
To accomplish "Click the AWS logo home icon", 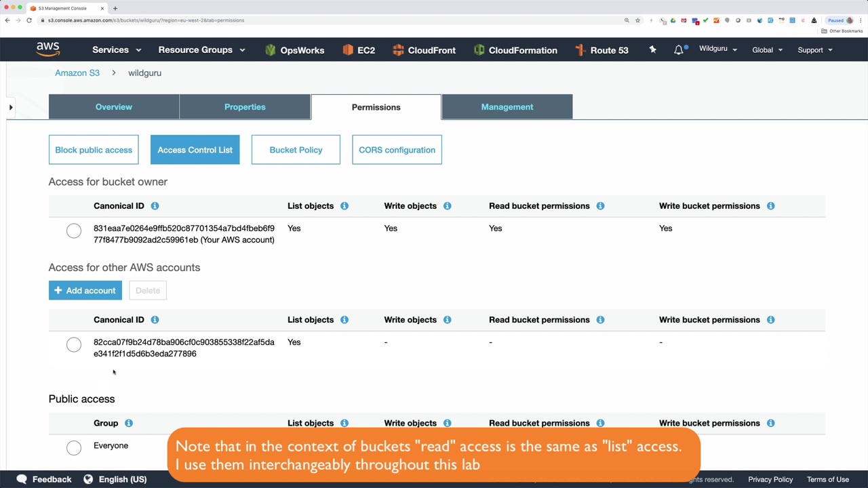I will [x=48, y=49].
